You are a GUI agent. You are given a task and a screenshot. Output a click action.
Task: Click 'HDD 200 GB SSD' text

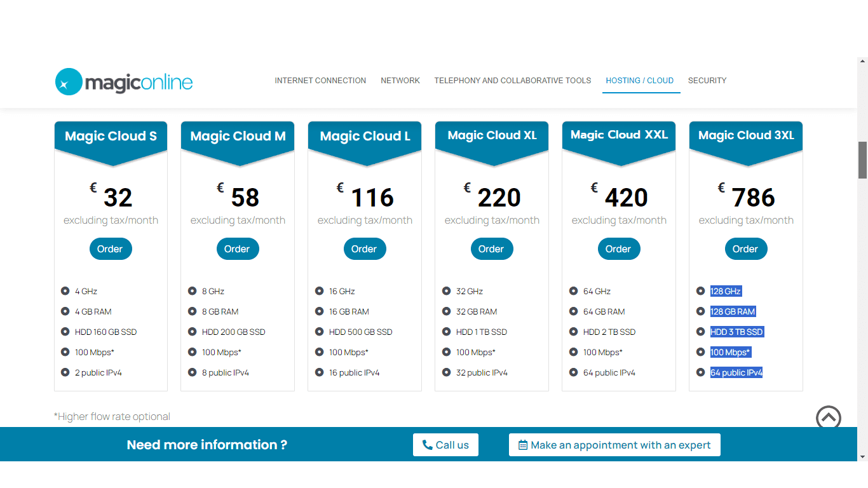[234, 332]
